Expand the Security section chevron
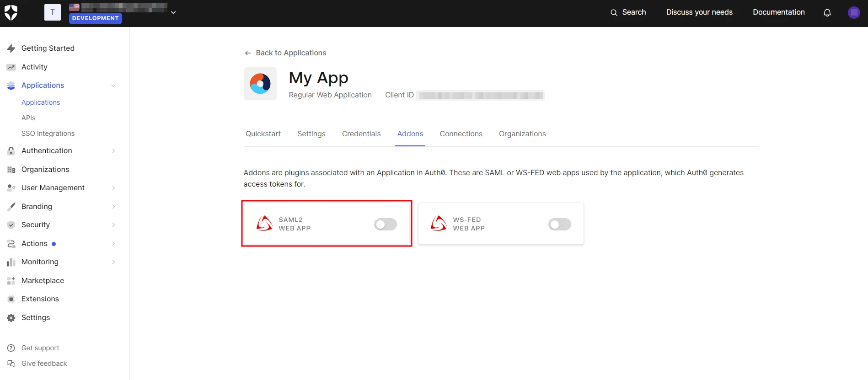 (113, 225)
